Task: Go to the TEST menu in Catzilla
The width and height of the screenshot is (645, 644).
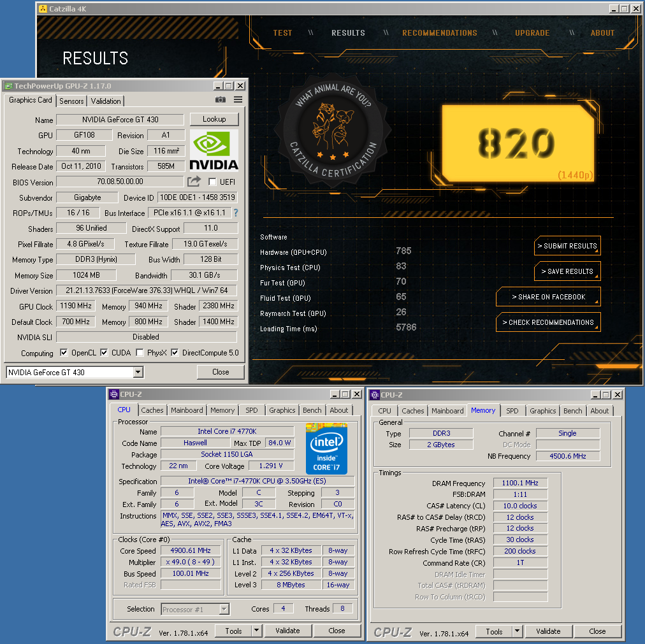Action: 282,33
